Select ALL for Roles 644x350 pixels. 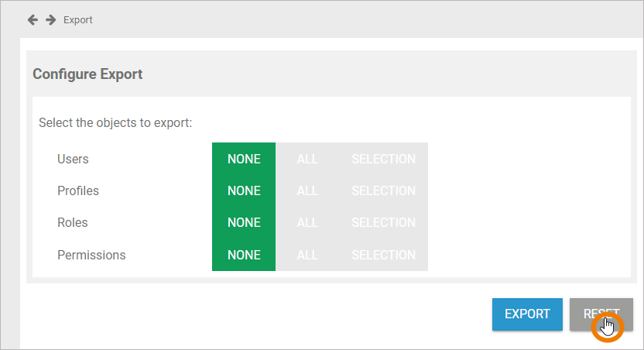tap(307, 222)
